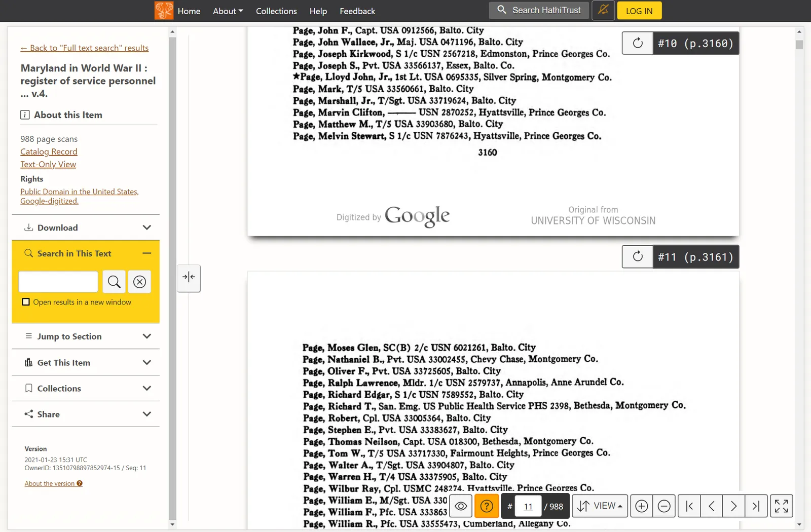Click the About the version help icon

[80, 483]
